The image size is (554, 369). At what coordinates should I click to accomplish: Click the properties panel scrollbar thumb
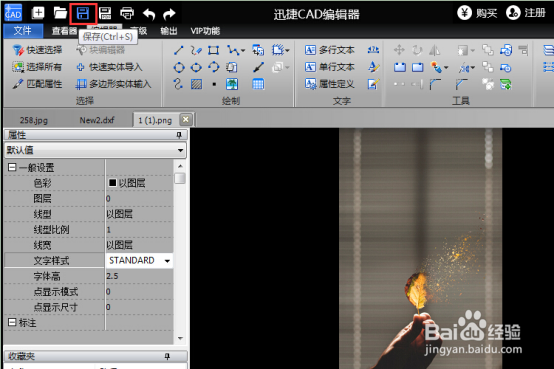click(180, 178)
